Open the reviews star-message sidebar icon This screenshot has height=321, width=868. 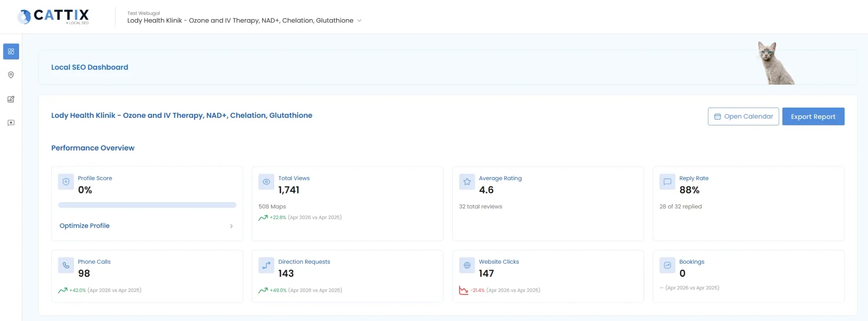pyautogui.click(x=11, y=123)
